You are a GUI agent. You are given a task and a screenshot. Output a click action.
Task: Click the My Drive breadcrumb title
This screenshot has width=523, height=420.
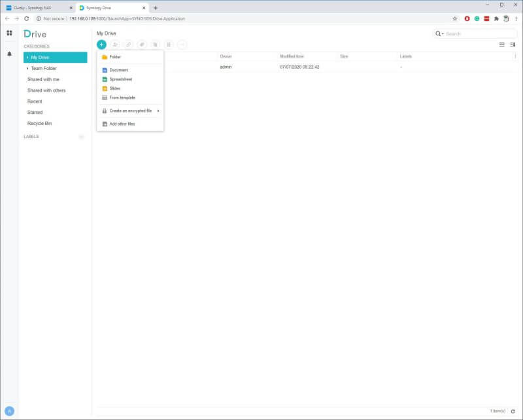coord(107,33)
